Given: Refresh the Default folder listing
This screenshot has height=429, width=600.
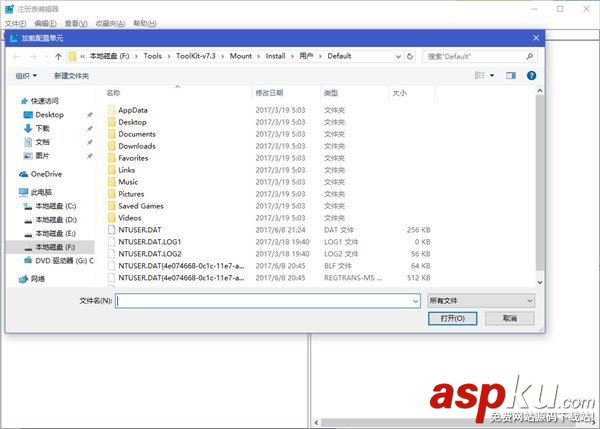Looking at the screenshot, I should [x=410, y=56].
